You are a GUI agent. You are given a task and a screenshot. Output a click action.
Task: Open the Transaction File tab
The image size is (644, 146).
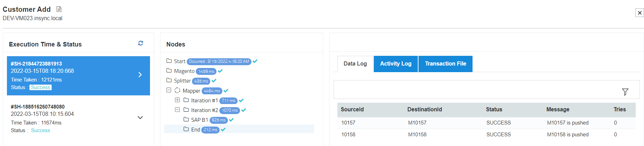(x=445, y=64)
